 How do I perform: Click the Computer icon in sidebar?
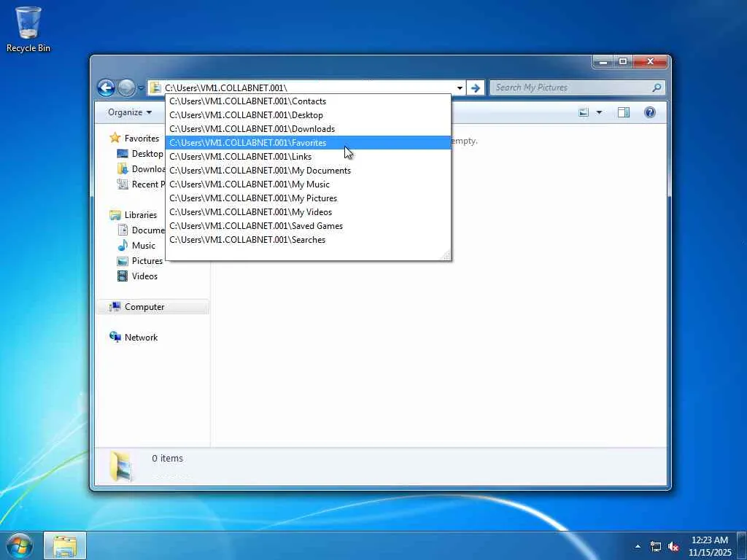coord(115,307)
